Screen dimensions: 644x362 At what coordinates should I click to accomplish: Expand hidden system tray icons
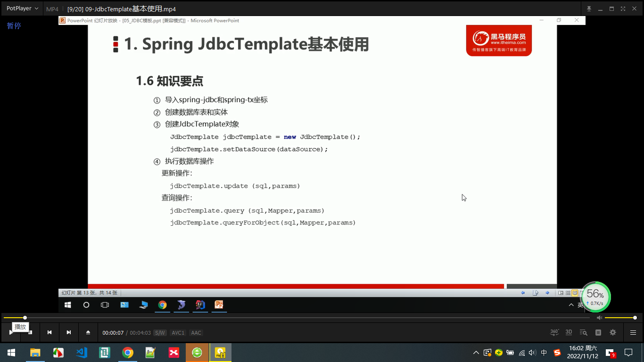[x=477, y=353]
